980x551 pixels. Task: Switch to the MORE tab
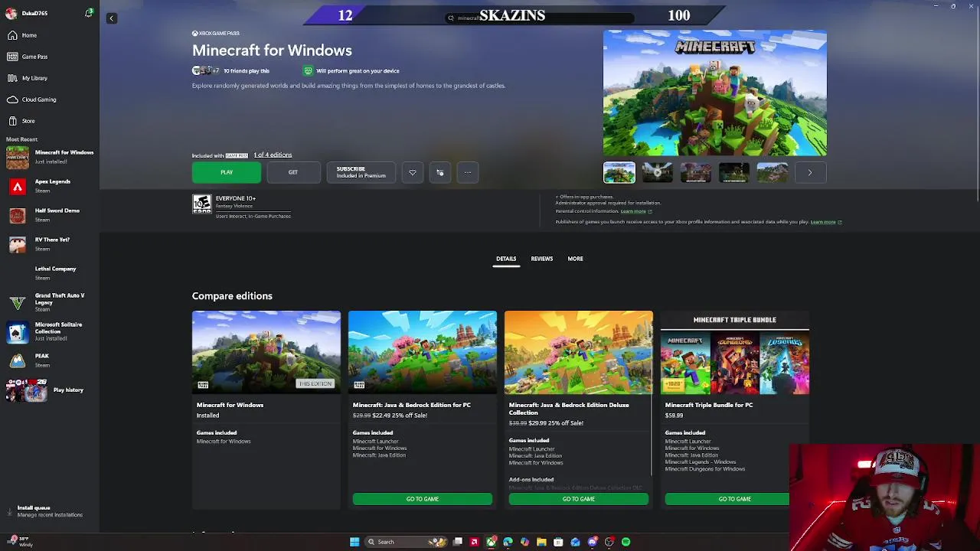pyautogui.click(x=575, y=259)
